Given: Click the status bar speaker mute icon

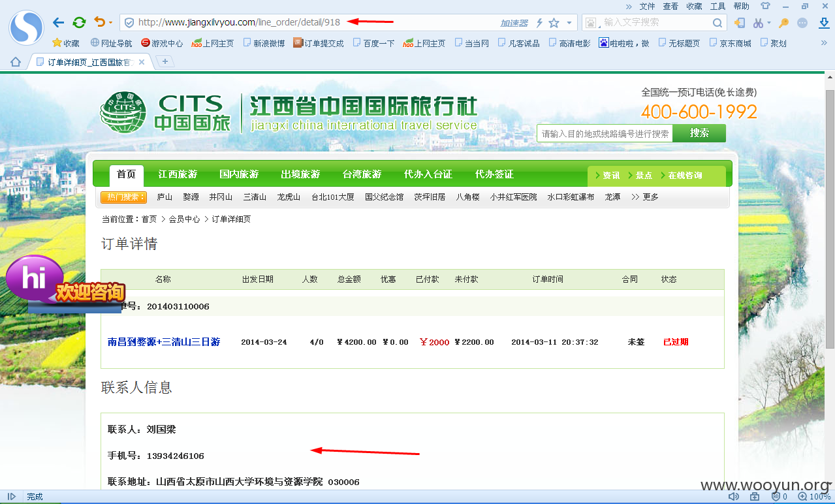Looking at the screenshot, I should [x=734, y=497].
